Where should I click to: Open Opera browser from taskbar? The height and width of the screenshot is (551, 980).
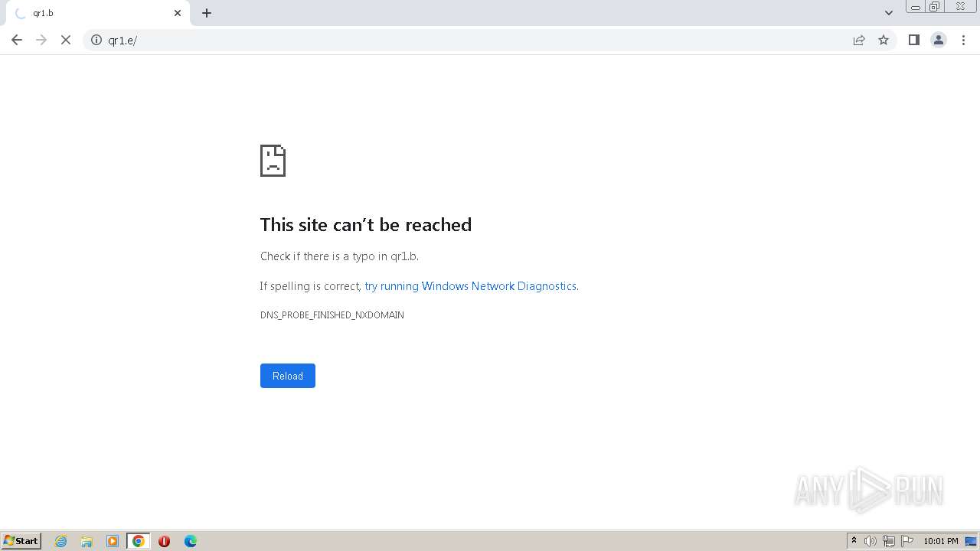[164, 541]
